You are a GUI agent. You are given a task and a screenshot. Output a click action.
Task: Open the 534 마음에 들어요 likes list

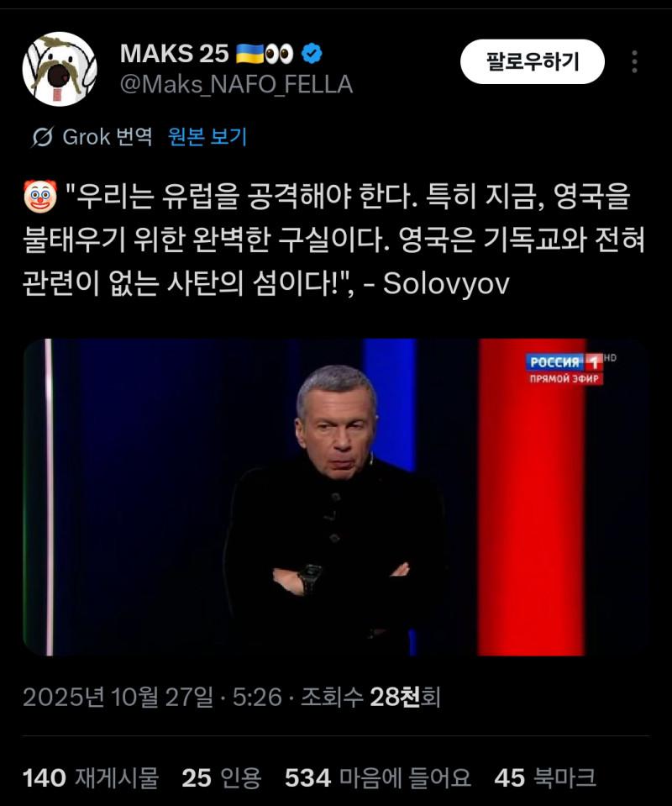[378, 777]
